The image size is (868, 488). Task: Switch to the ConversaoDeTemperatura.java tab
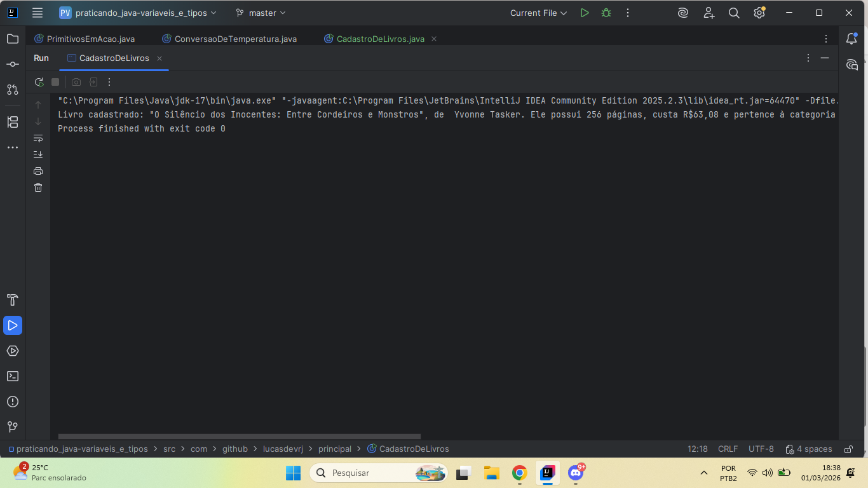click(x=229, y=39)
